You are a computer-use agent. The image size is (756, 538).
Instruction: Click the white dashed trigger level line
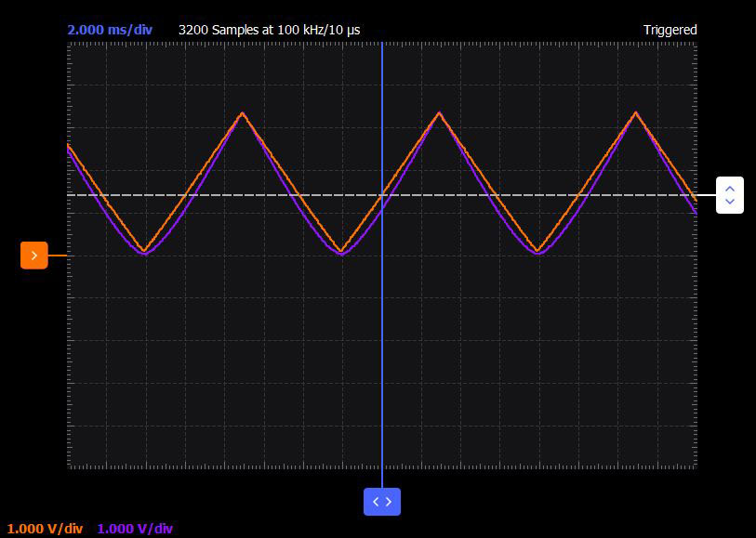(x=309, y=195)
